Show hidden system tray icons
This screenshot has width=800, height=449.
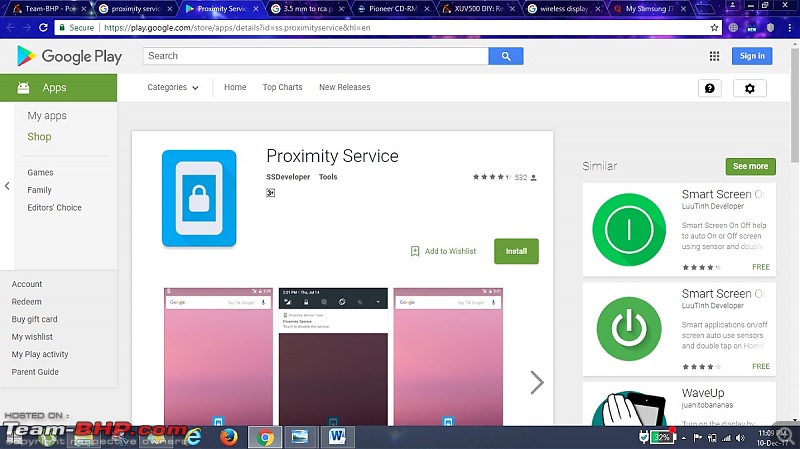[x=684, y=438]
